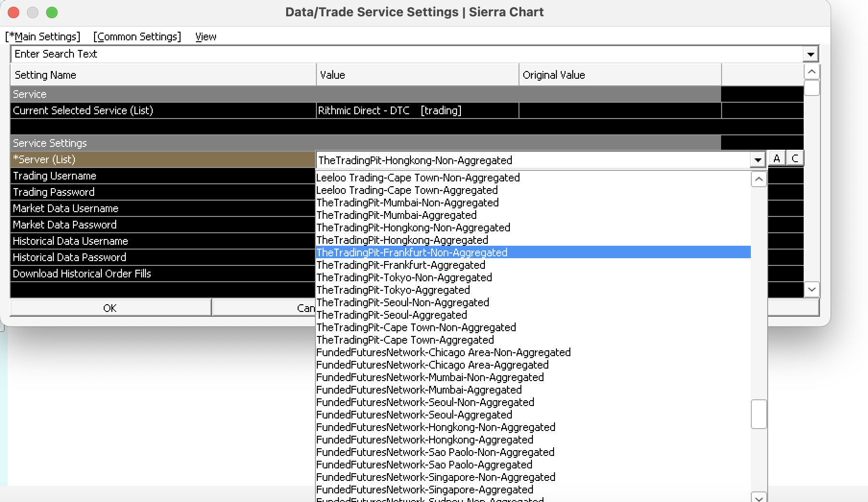Click the Enter Search Text field

[407, 54]
